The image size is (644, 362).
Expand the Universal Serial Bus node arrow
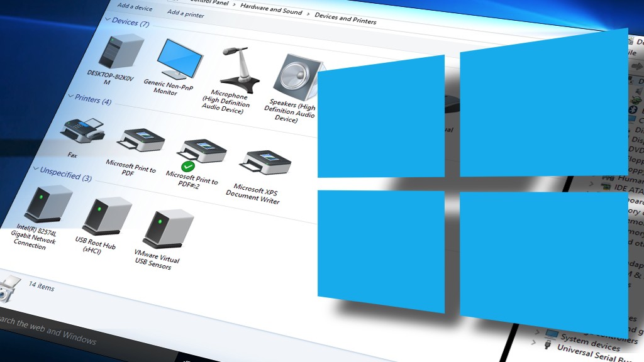(534, 342)
